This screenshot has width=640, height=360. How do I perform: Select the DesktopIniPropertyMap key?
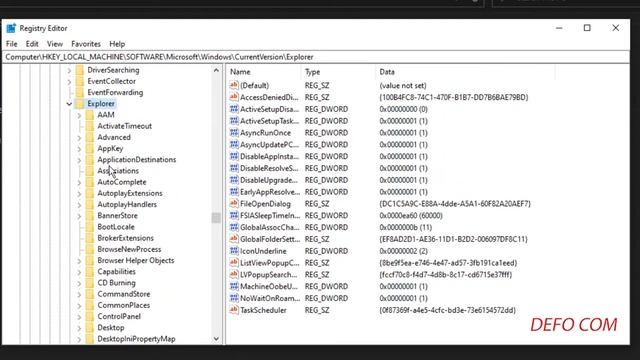pyautogui.click(x=136, y=339)
